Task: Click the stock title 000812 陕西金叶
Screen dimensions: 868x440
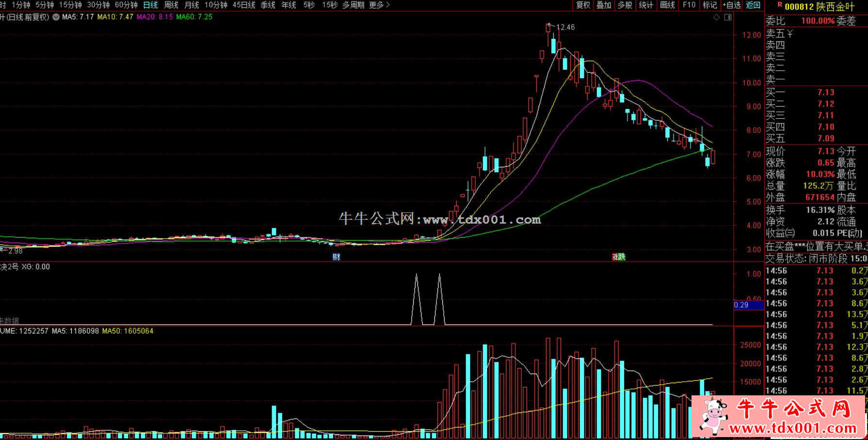Action: click(x=820, y=7)
